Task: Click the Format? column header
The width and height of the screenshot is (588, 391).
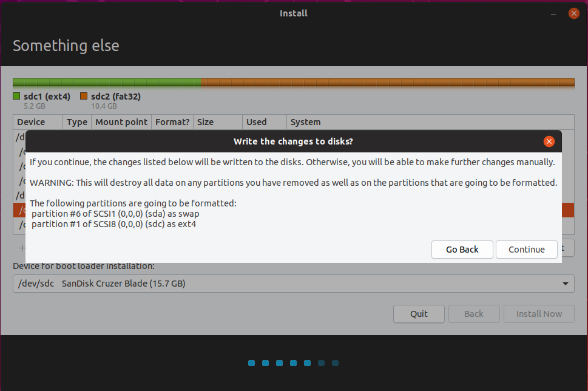Action: coord(172,122)
